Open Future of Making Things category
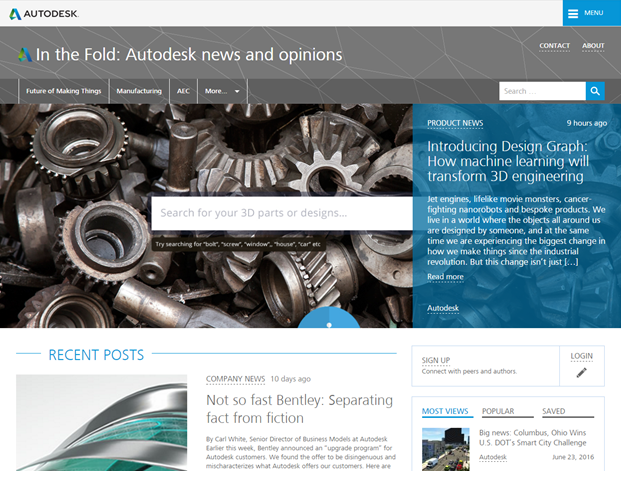The width and height of the screenshot is (621, 478). (63, 91)
